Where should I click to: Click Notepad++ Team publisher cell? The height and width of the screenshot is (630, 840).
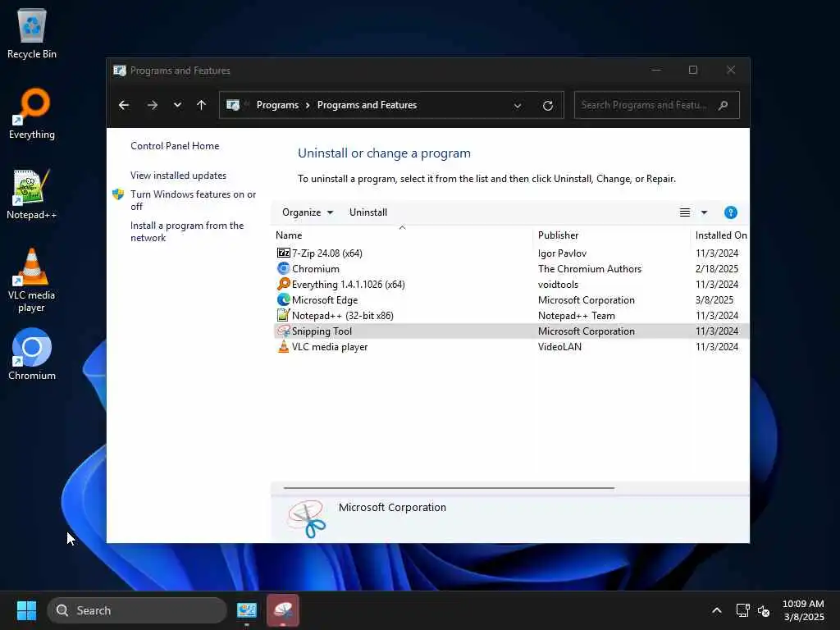(x=577, y=316)
